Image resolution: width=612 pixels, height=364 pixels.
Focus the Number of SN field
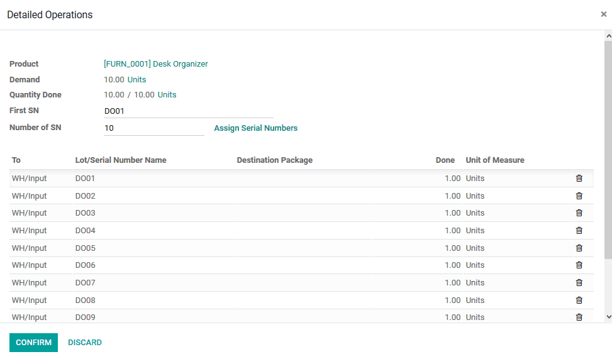click(153, 128)
